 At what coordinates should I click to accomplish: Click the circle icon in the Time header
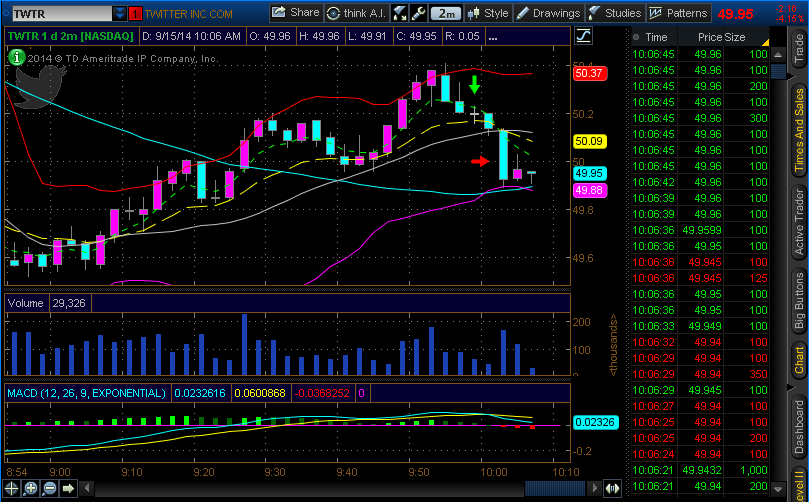(636, 37)
